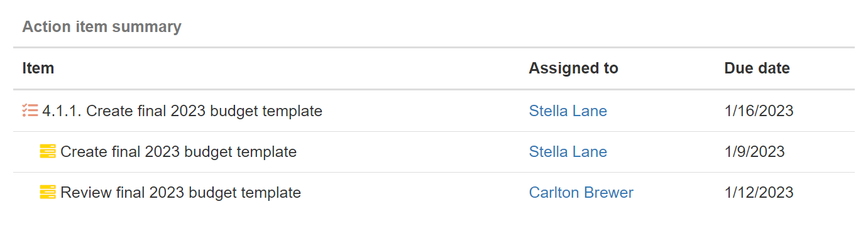Open the indented Create final 2023 budget template task
The height and width of the screenshot is (226, 868).
coord(179,151)
